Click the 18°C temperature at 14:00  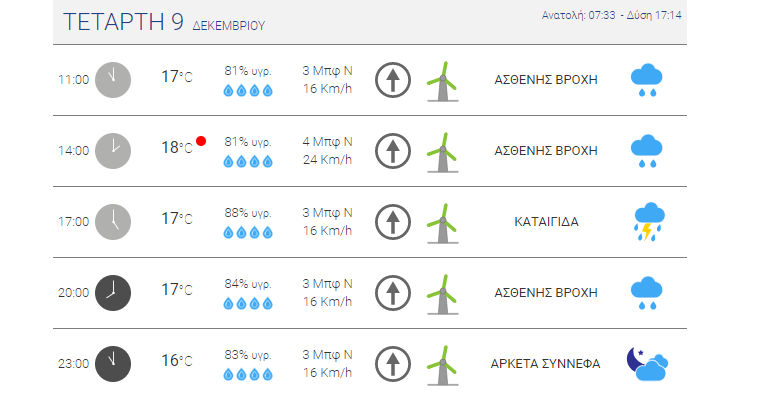(177, 147)
